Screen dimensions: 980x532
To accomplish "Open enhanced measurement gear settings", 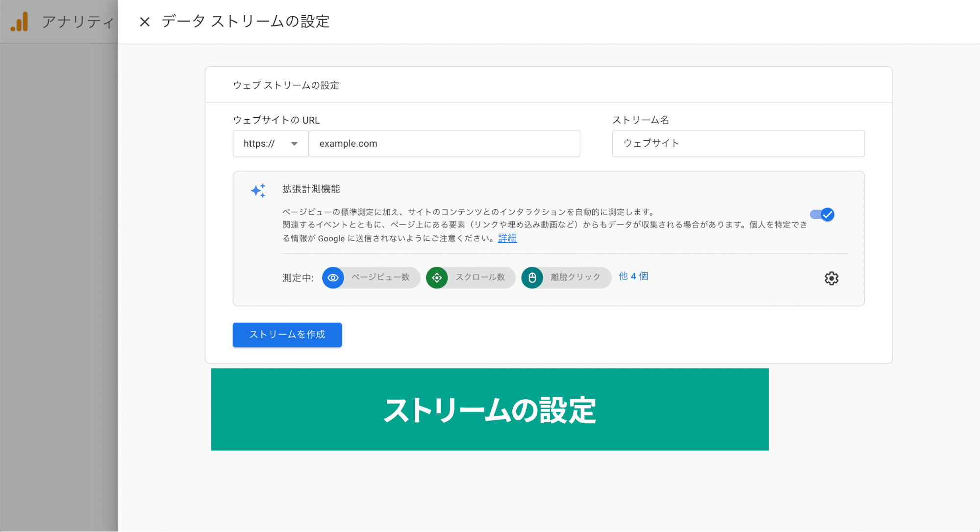I will click(x=831, y=279).
